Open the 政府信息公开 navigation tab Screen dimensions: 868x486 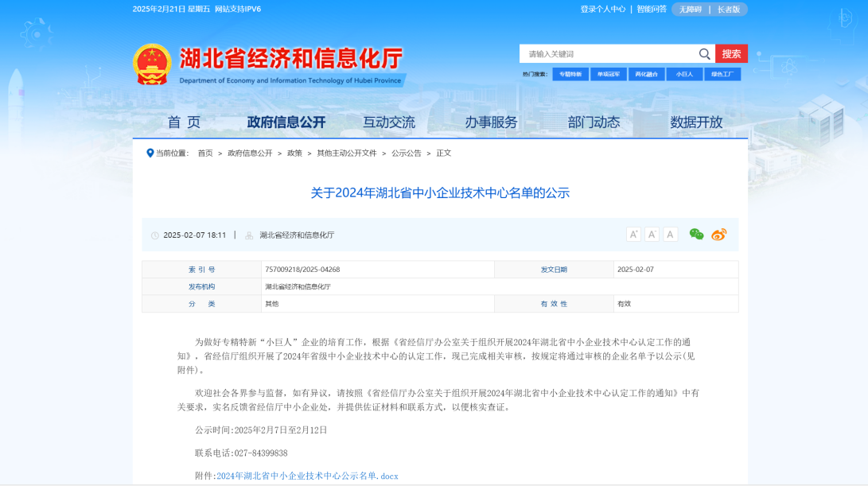pyautogui.click(x=286, y=122)
